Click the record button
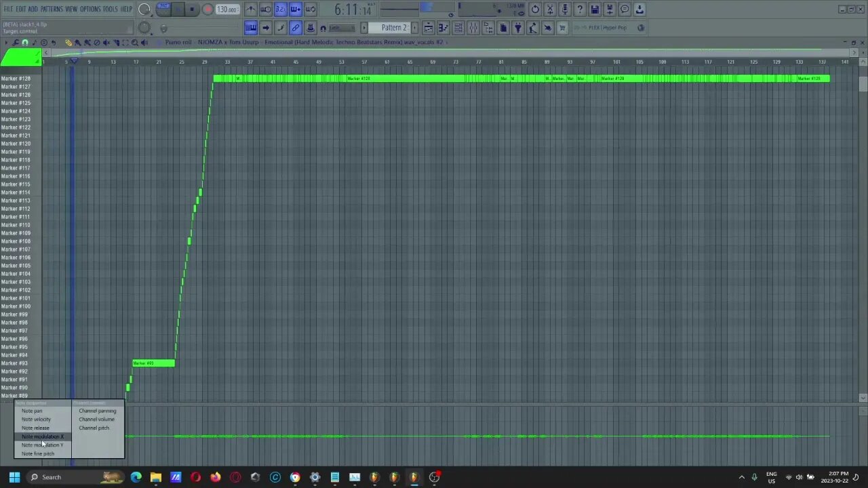Screen dimensions: 868x488 pos(208,9)
